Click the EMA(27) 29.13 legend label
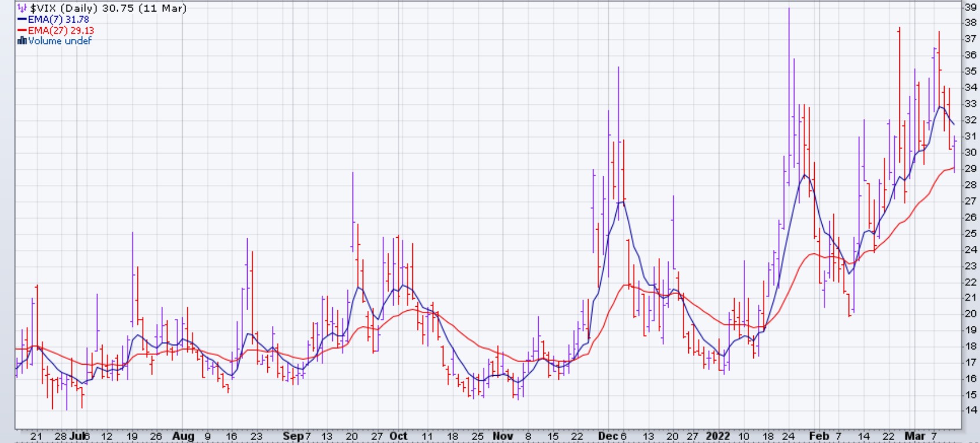Screen dimensions: 980x443 [61, 31]
